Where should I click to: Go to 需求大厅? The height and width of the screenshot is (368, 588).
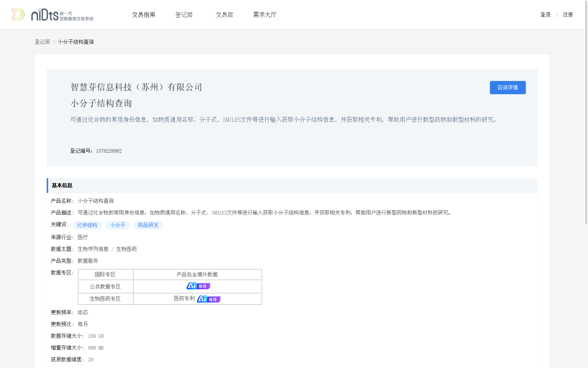click(x=265, y=15)
